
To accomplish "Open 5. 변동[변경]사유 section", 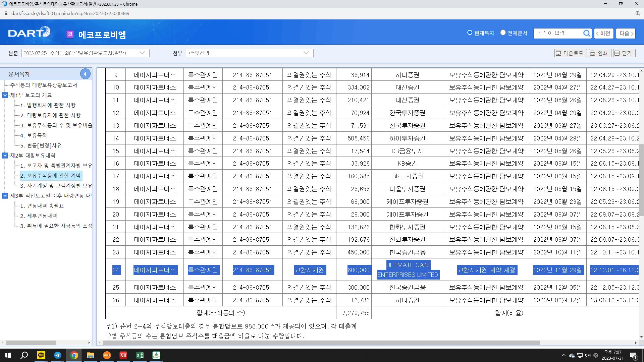I will (41, 145).
